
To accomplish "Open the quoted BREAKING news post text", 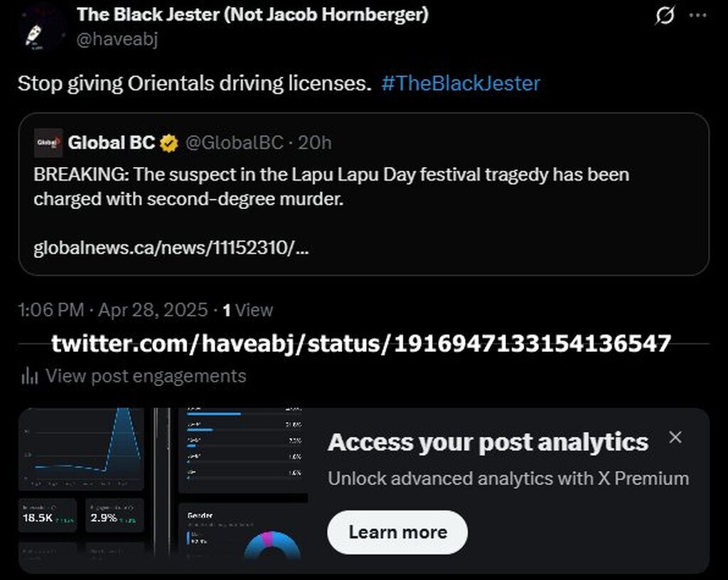I will coord(331,186).
